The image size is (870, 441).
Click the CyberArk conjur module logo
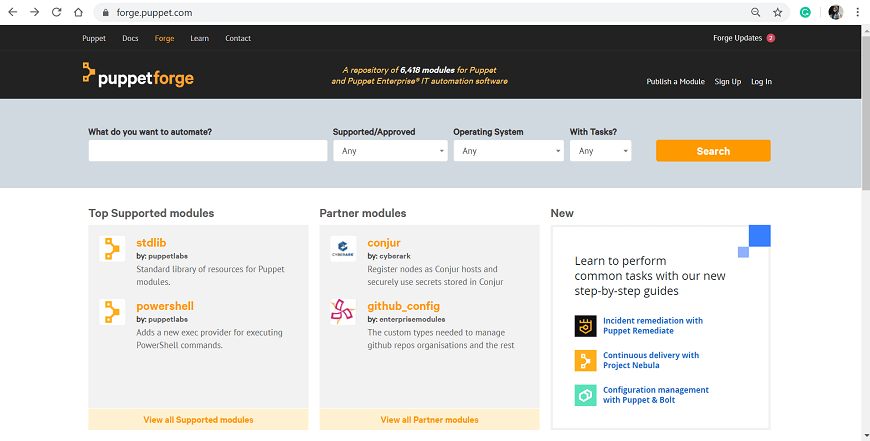pyautogui.click(x=343, y=249)
